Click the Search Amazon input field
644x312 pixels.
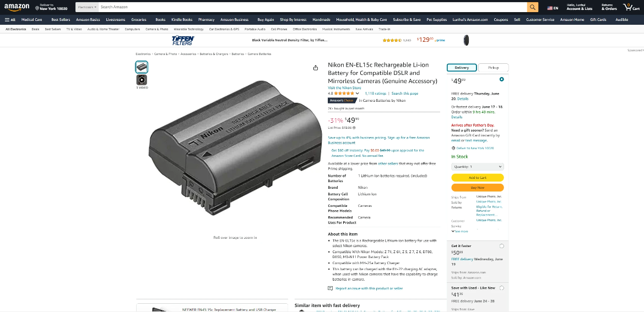[312, 7]
